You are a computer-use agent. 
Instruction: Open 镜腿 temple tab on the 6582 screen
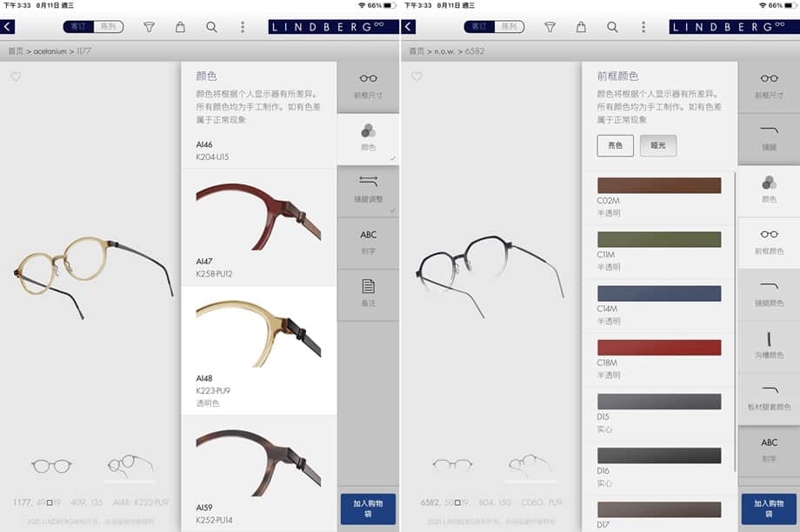point(769,139)
